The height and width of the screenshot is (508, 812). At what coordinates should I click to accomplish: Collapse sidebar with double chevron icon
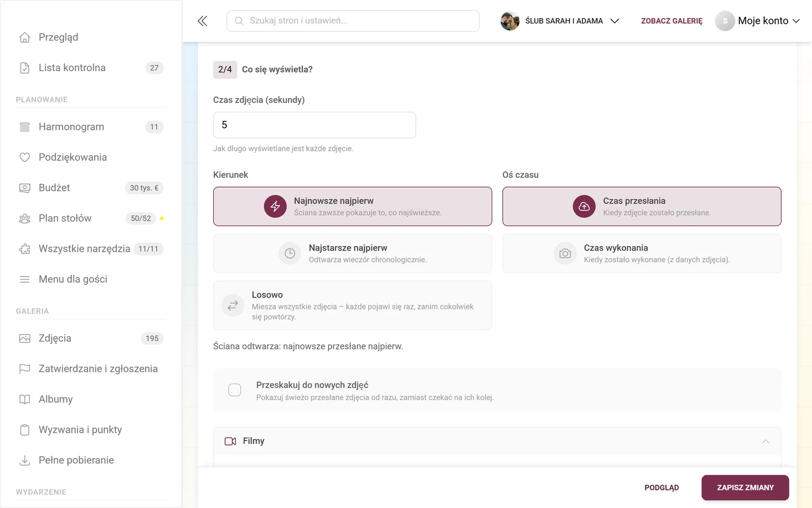[x=202, y=21]
